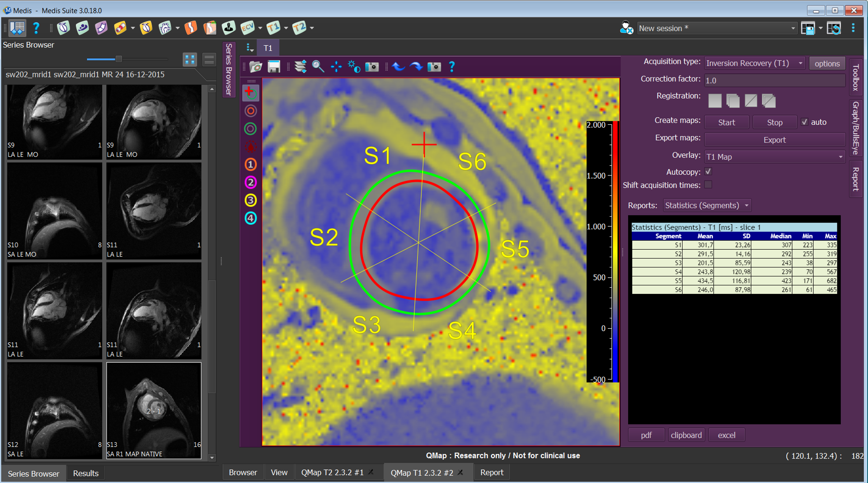
Task: Expand the Overlay T1 Map dropdown
Action: (x=774, y=157)
